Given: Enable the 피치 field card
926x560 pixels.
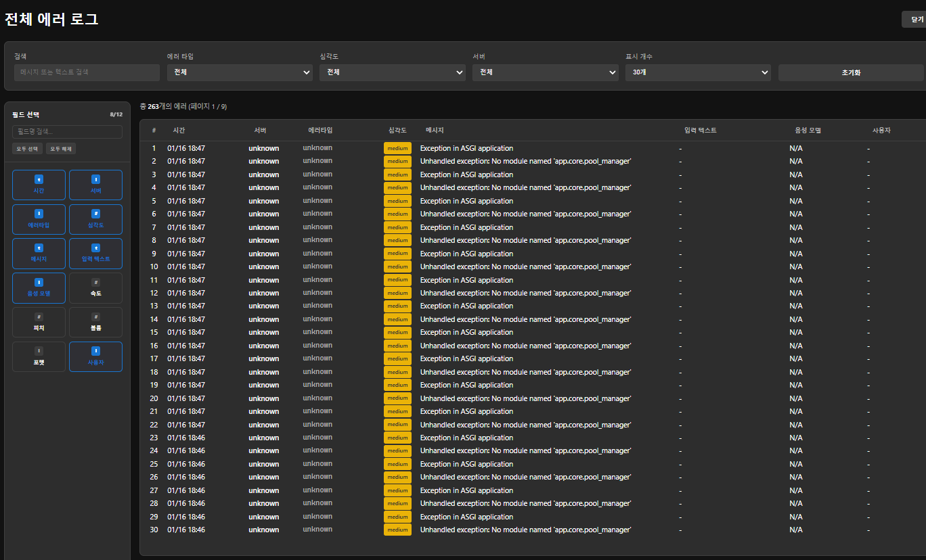Looking at the screenshot, I should click(x=39, y=322).
